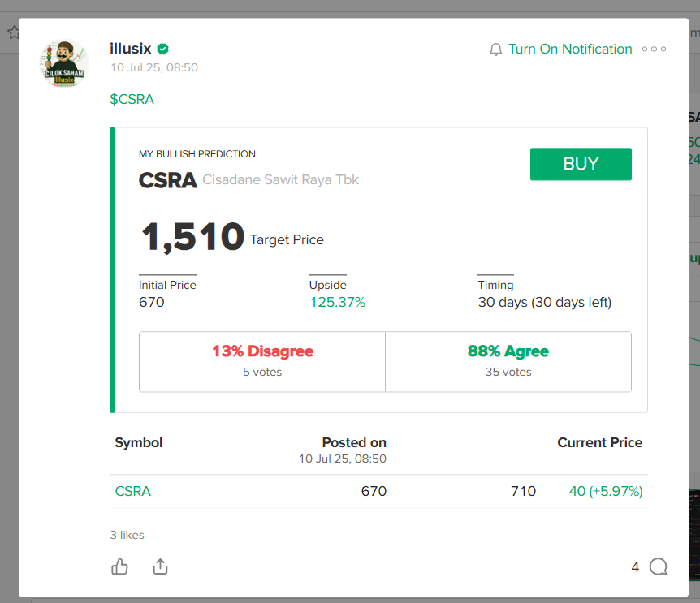This screenshot has width=700, height=603.
Task: Click the Initial Price 670 value
Action: (x=151, y=302)
